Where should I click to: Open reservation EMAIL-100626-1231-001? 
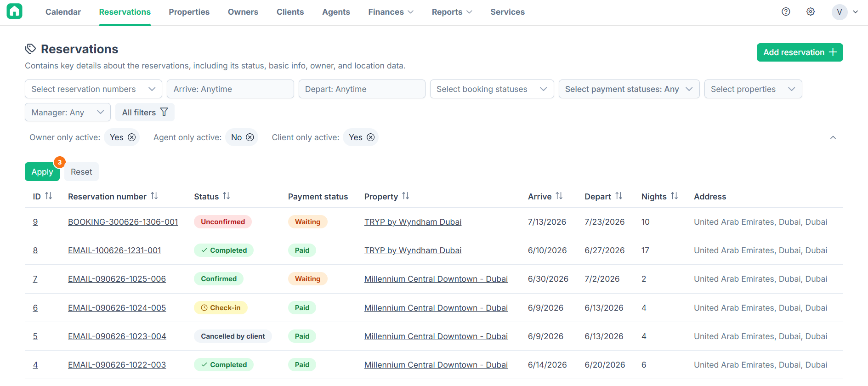pyautogui.click(x=114, y=250)
